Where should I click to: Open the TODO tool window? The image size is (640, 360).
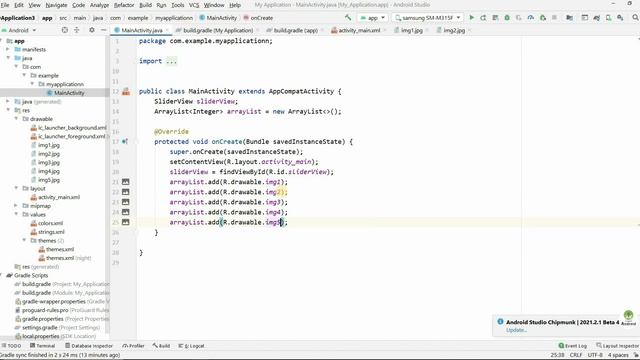11,346
